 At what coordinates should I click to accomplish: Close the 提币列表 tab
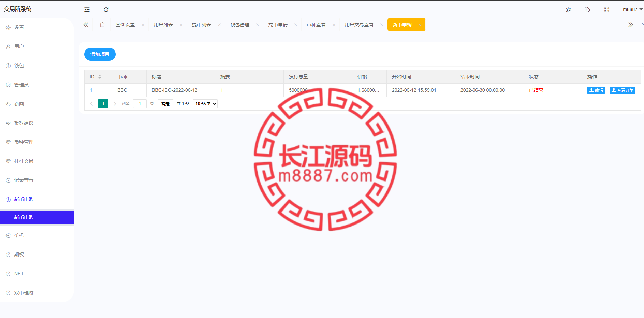(219, 25)
